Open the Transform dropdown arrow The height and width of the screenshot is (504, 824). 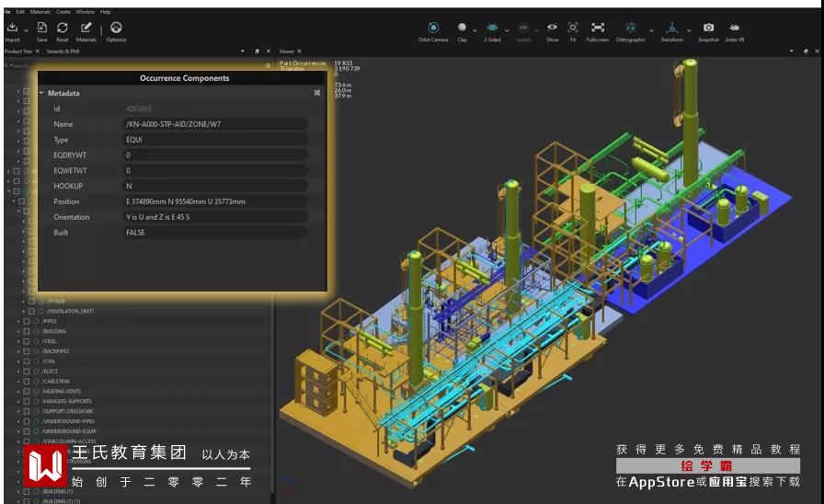coord(689,30)
